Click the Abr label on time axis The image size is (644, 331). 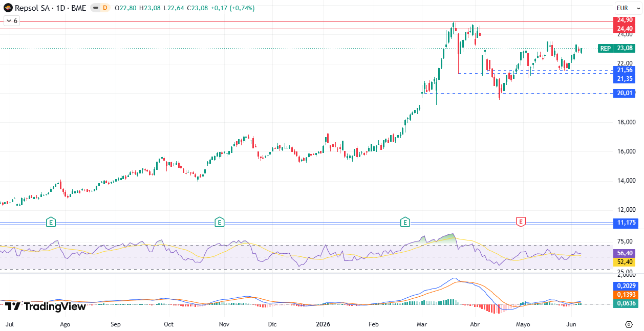point(475,324)
